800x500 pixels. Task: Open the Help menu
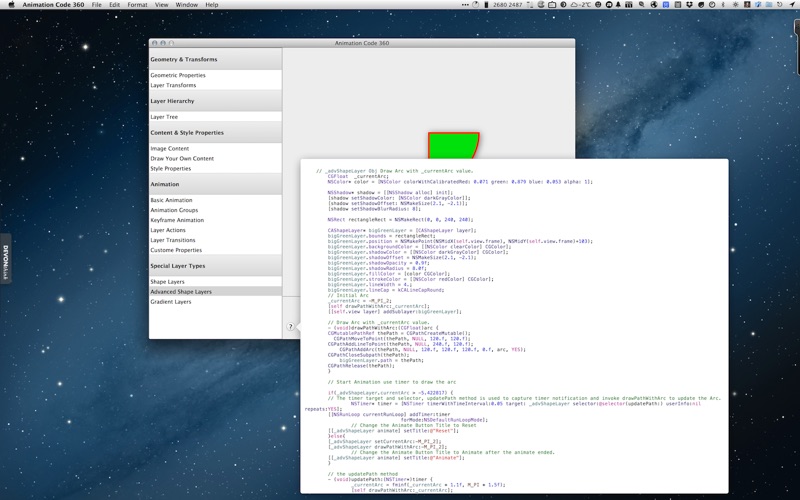tap(212, 5)
